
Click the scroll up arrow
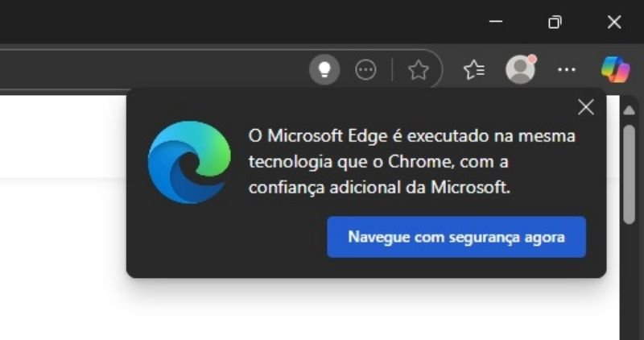(629, 110)
